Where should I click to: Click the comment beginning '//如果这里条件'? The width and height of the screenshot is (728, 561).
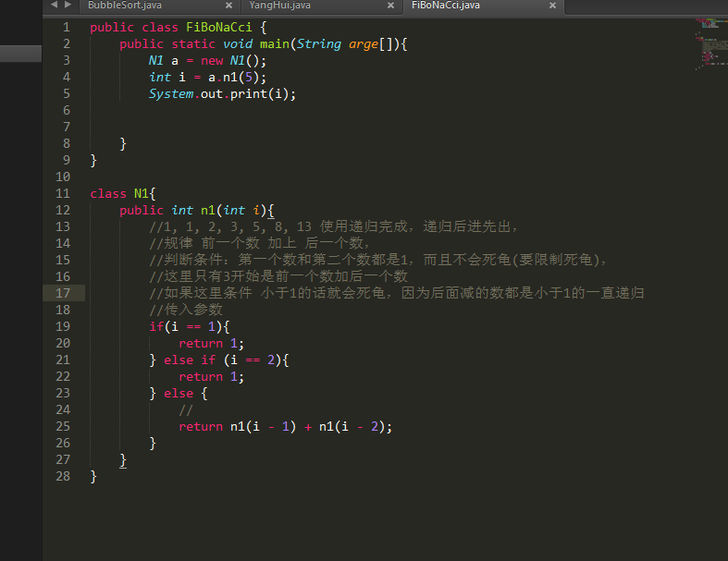tap(397, 293)
